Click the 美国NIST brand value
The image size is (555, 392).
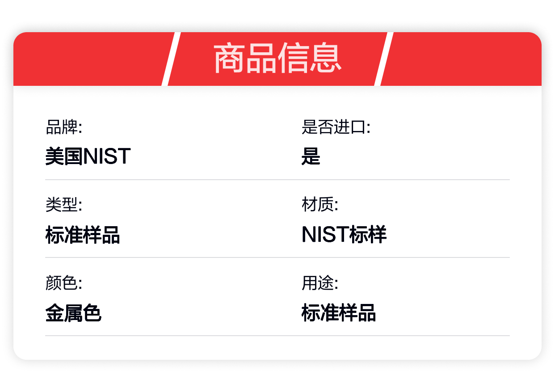click(88, 156)
